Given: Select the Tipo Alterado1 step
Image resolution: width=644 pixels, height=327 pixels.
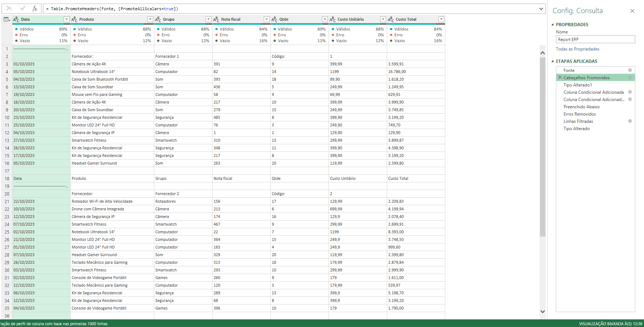Looking at the screenshot, I should point(579,85).
